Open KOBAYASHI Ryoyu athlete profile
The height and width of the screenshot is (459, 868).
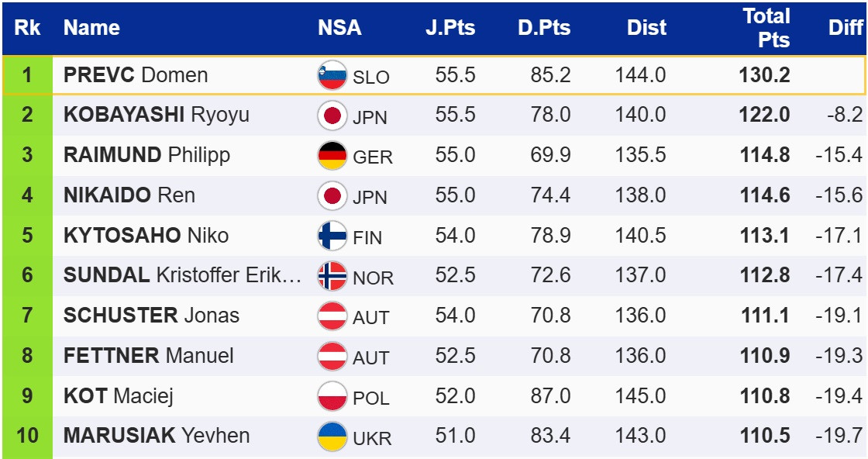click(x=156, y=116)
